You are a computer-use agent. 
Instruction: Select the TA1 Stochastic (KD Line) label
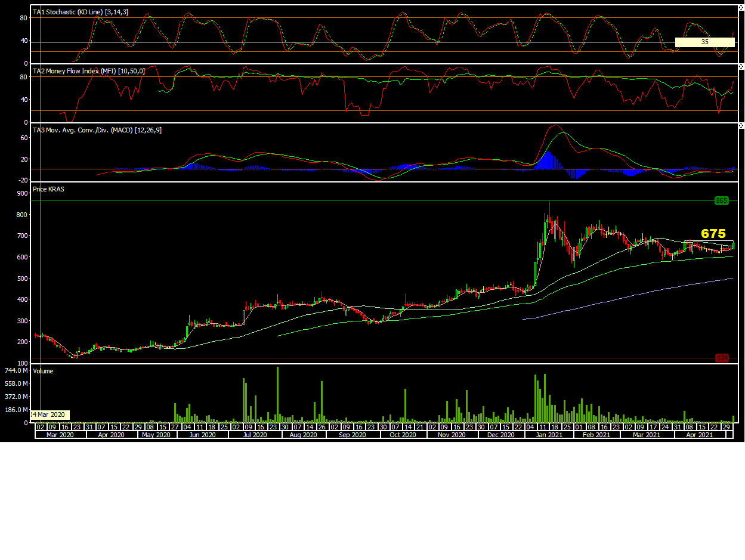coord(80,12)
